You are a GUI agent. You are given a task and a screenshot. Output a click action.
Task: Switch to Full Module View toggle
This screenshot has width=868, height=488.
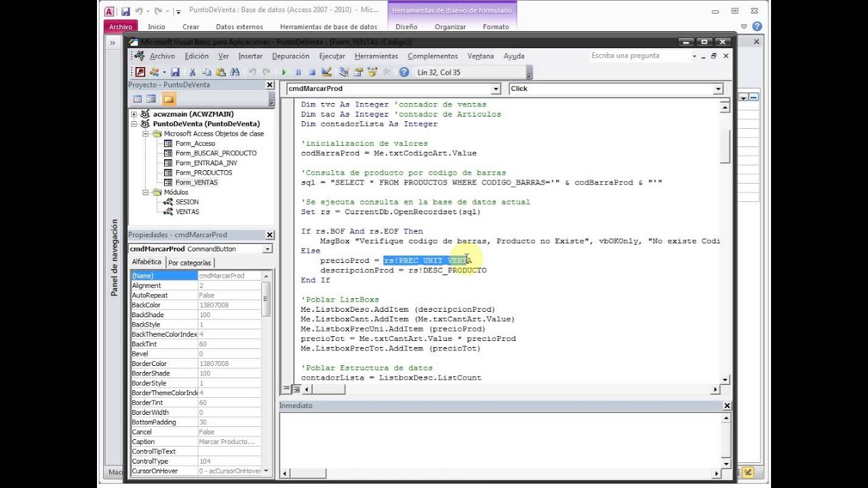[296, 389]
